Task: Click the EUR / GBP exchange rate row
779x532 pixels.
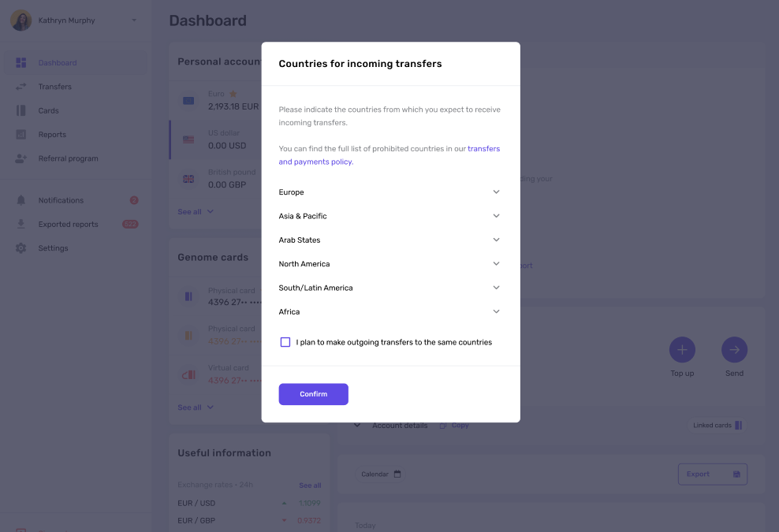Action: [249, 521]
